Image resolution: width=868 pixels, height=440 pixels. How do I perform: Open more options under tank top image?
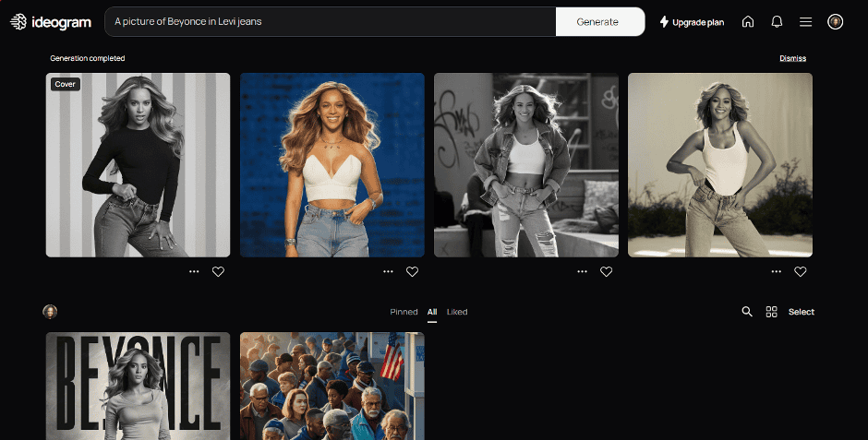click(x=776, y=271)
